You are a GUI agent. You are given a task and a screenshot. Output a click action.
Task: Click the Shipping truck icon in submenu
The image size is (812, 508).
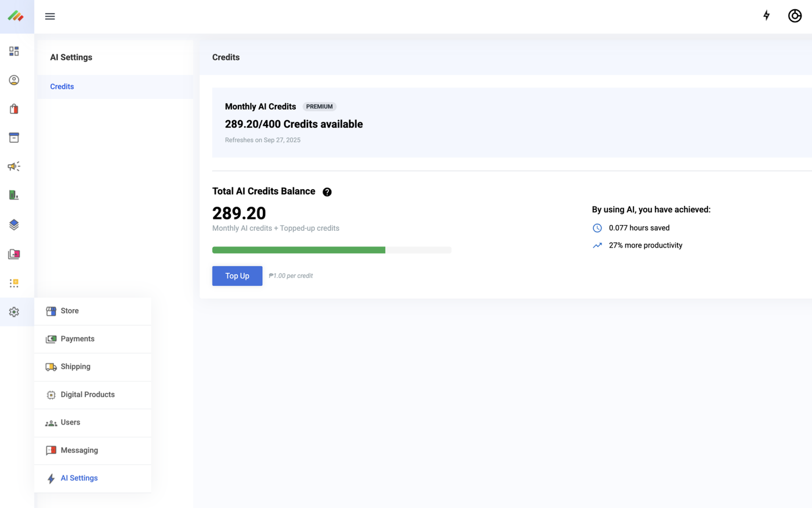[51, 367]
